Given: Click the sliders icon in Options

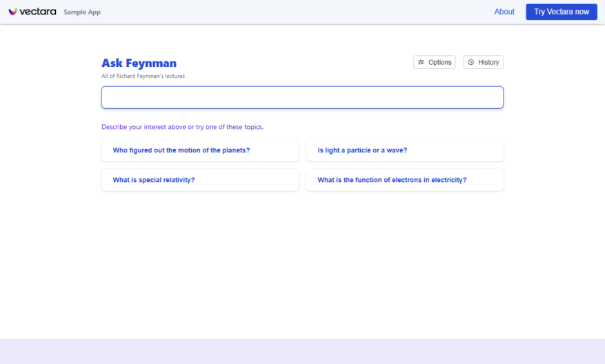Looking at the screenshot, I should [x=421, y=62].
